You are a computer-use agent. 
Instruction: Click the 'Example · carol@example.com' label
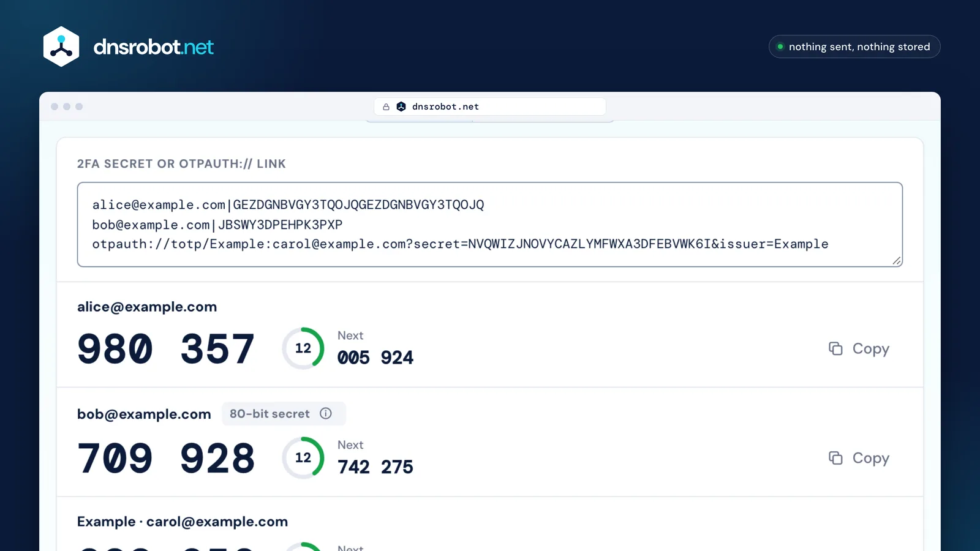tap(183, 522)
